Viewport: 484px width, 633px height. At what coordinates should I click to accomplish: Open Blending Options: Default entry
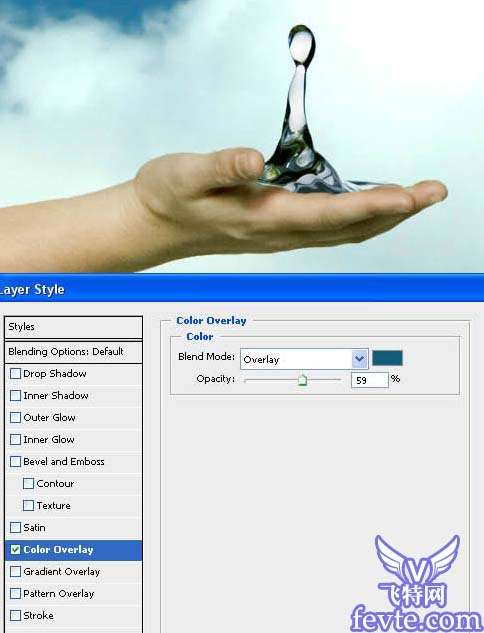point(73,352)
